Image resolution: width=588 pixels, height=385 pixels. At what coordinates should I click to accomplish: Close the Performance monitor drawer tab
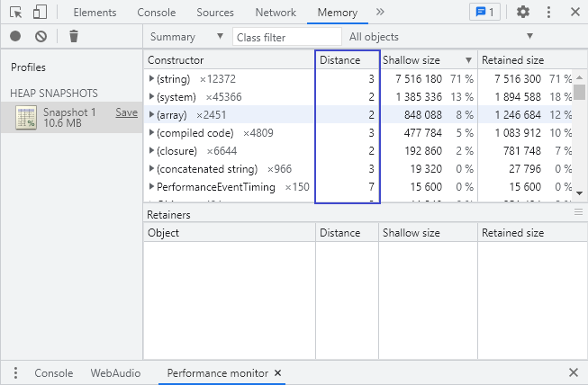(x=278, y=372)
